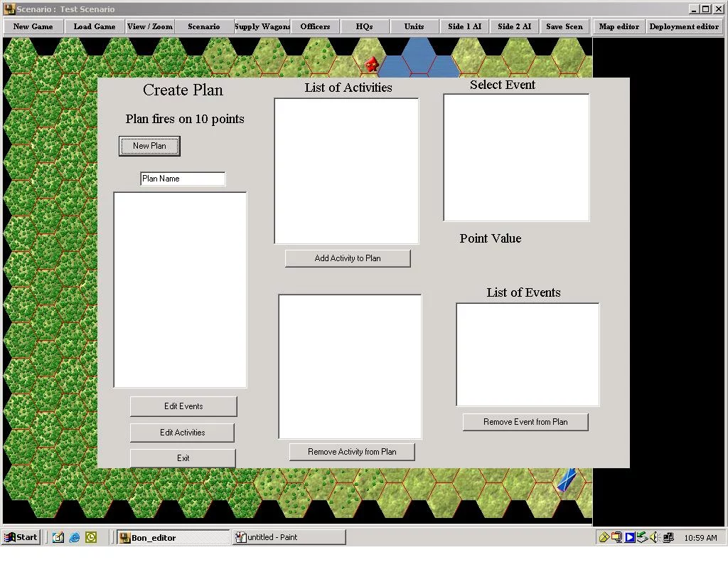Viewport: 728px width, 587px height.
Task: Open the New Game menu
Action: (x=33, y=26)
